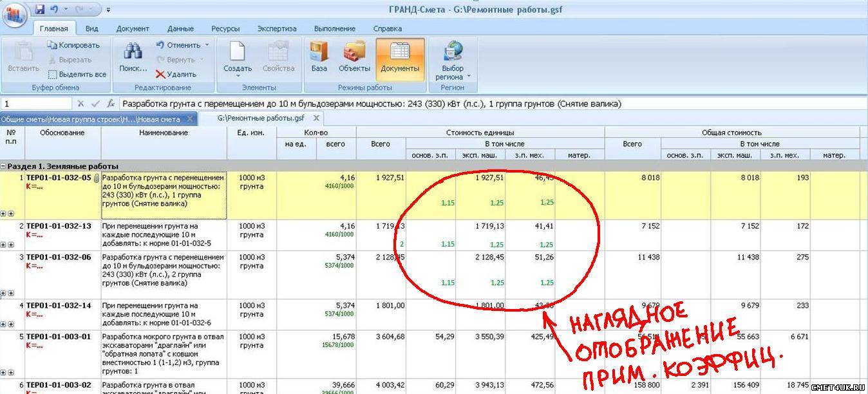Open the Вид ribbon tab
This screenshot has width=868, height=394.
(91, 28)
